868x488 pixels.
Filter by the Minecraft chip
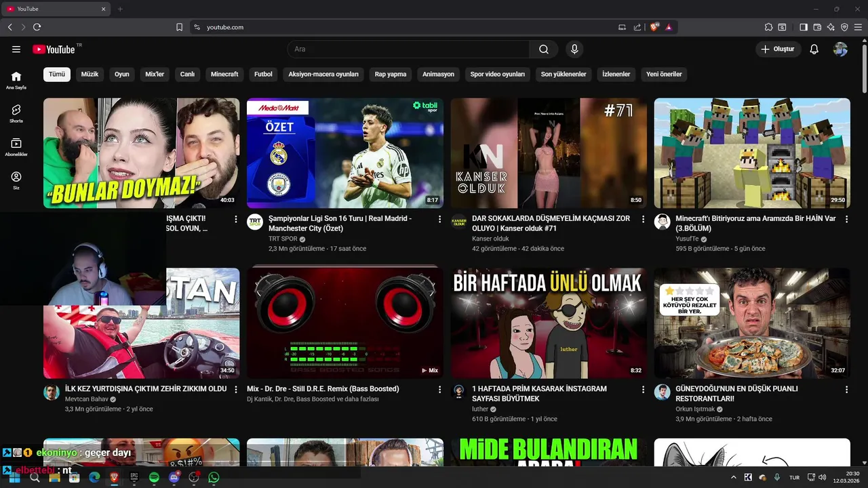[224, 74]
